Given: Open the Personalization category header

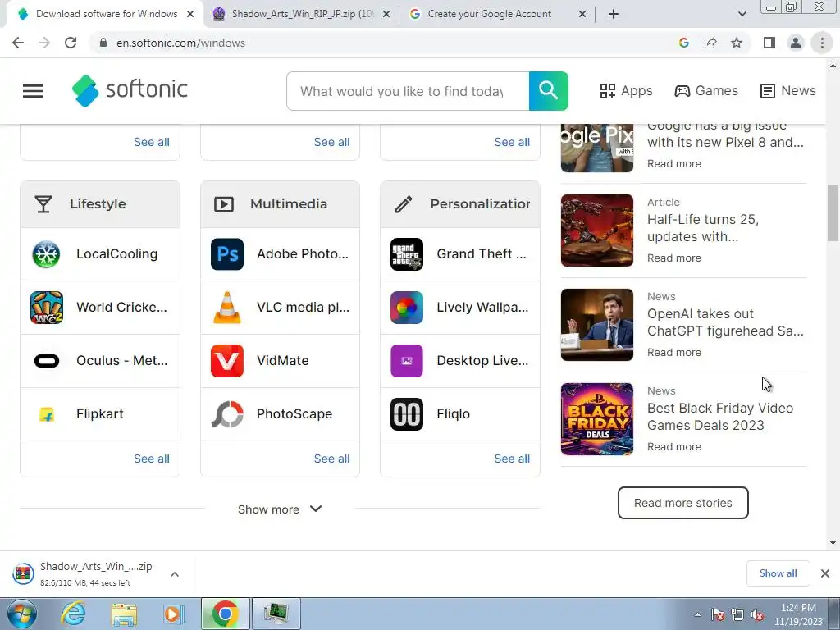Looking at the screenshot, I should (460, 204).
